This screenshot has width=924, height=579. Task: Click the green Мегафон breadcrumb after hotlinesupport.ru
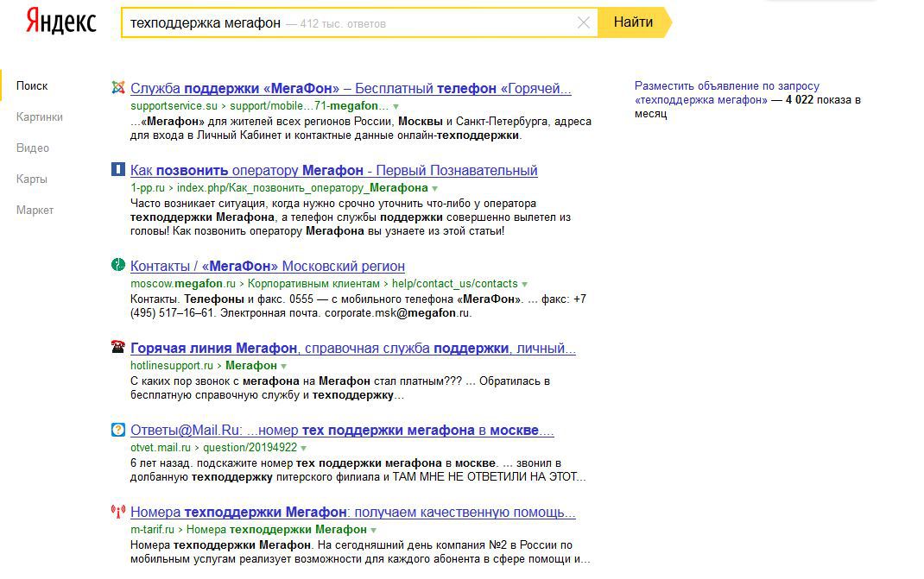pos(251,365)
